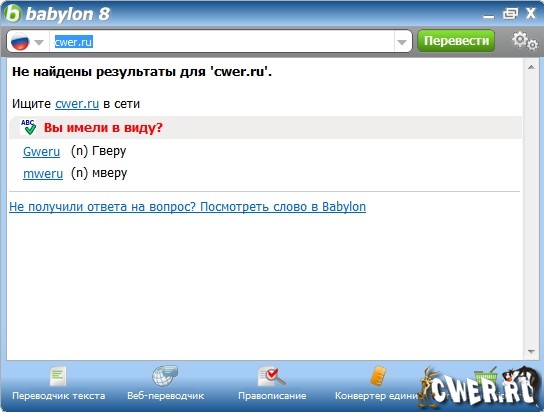Click 'Посмотреть слово в Babylon' link

coord(283,207)
